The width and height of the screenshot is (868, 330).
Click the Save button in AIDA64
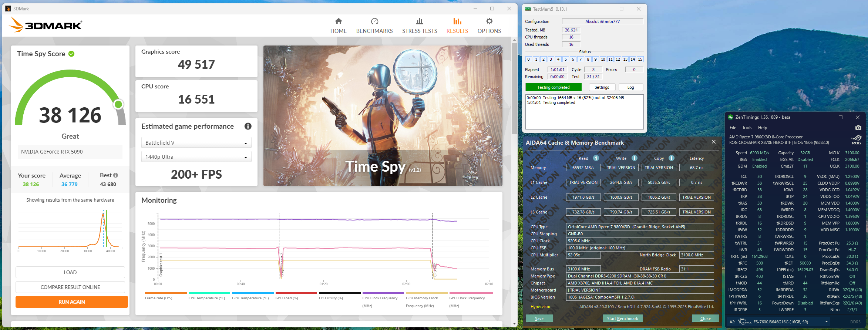[x=539, y=319]
